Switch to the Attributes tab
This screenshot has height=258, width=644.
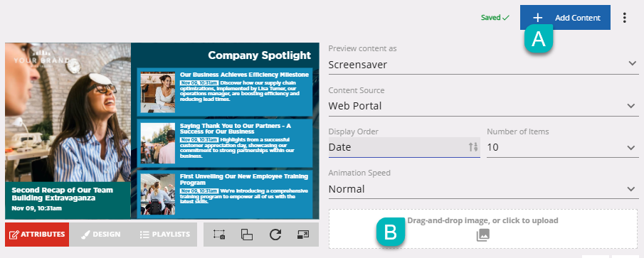tap(37, 235)
